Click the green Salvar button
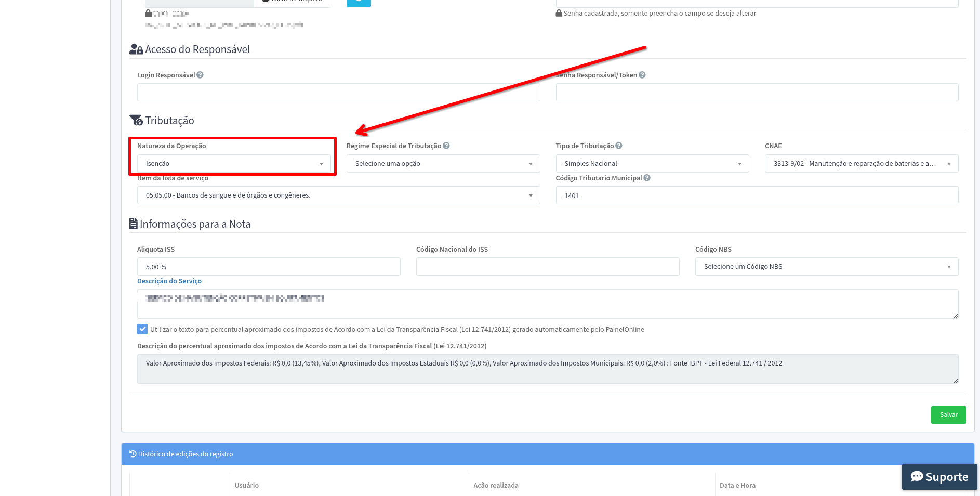The image size is (980, 496). (948, 415)
